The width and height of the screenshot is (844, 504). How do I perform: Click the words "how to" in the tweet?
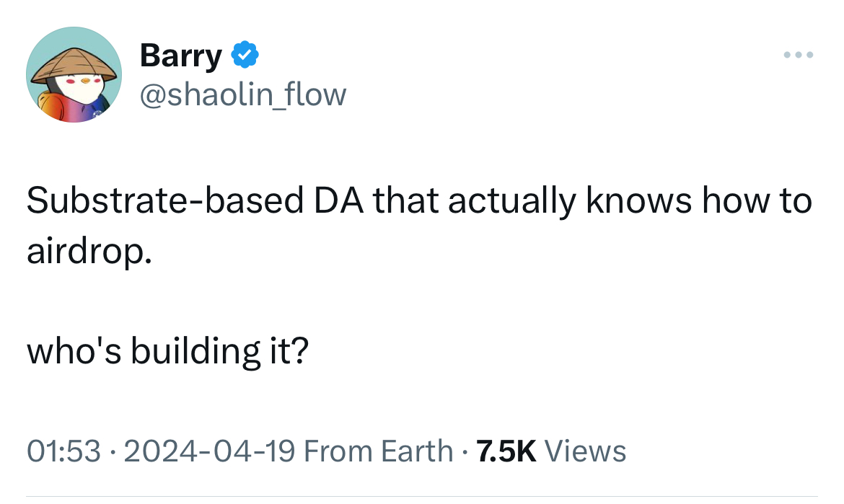pos(762,202)
